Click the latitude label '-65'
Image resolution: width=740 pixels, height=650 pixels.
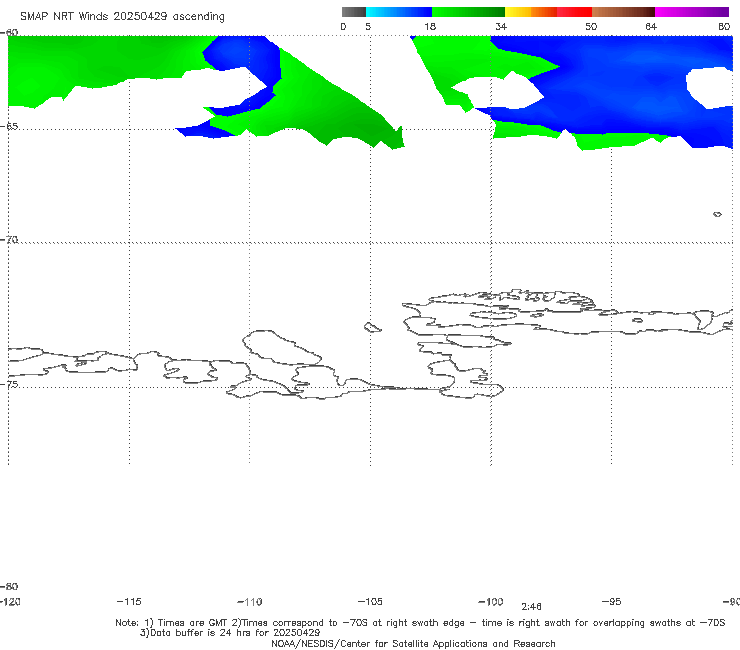point(9,127)
